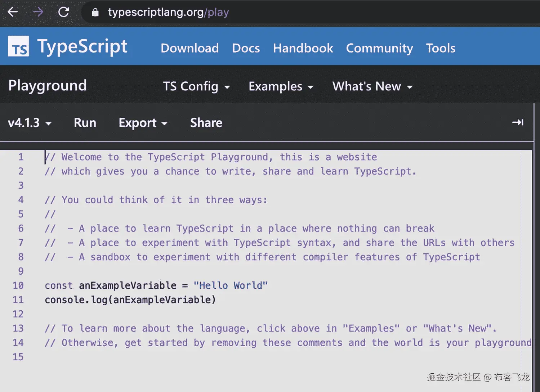Click line number 1 in the gutter
The image size is (540, 392).
pyautogui.click(x=21, y=157)
